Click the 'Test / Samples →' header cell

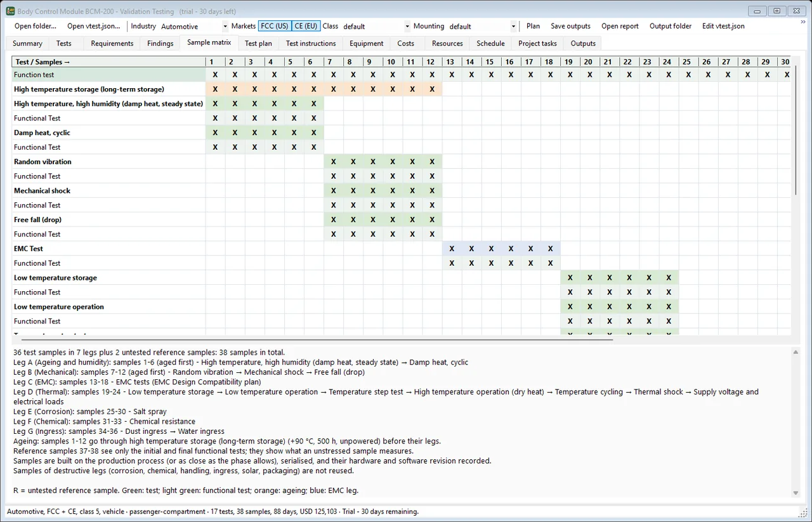tap(108, 62)
